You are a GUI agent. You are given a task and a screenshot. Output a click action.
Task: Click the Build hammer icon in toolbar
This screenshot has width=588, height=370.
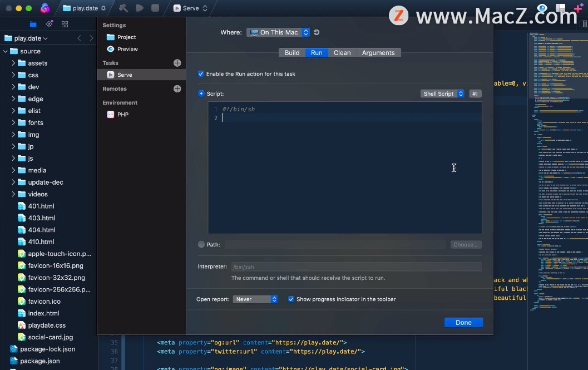click(x=123, y=8)
